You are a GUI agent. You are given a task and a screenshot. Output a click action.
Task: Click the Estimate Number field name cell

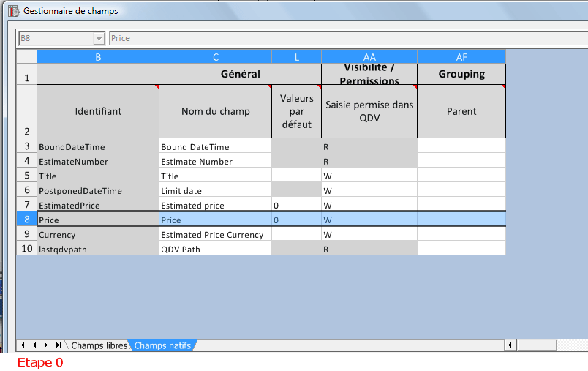(x=216, y=161)
